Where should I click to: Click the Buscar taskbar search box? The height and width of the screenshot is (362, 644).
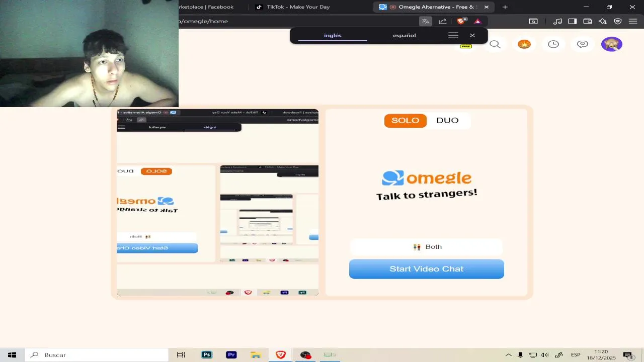(97, 355)
